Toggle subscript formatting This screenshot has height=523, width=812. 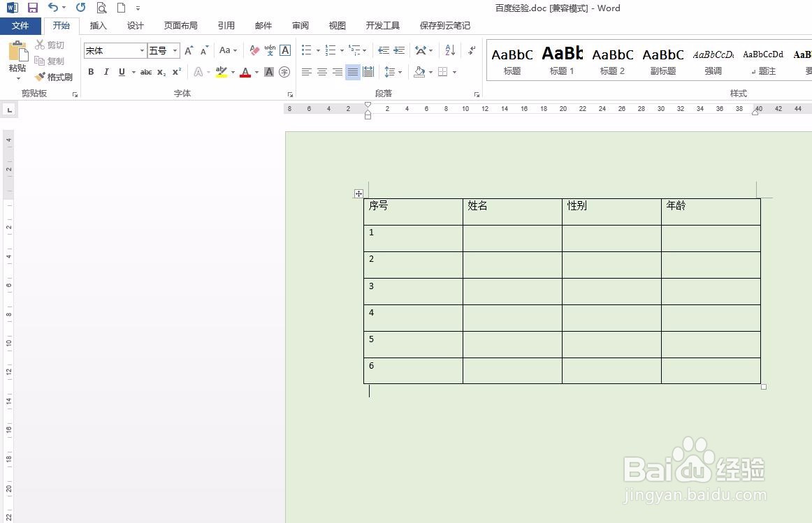161,72
